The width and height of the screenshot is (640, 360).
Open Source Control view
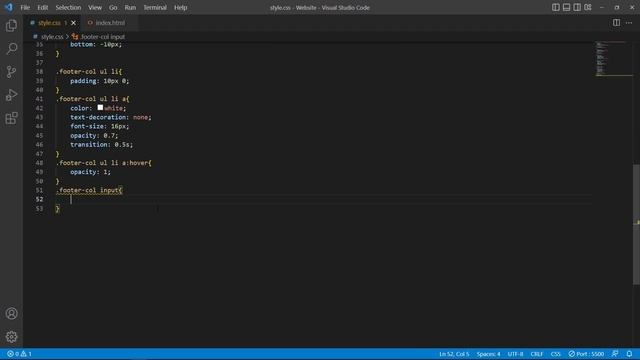click(11, 72)
